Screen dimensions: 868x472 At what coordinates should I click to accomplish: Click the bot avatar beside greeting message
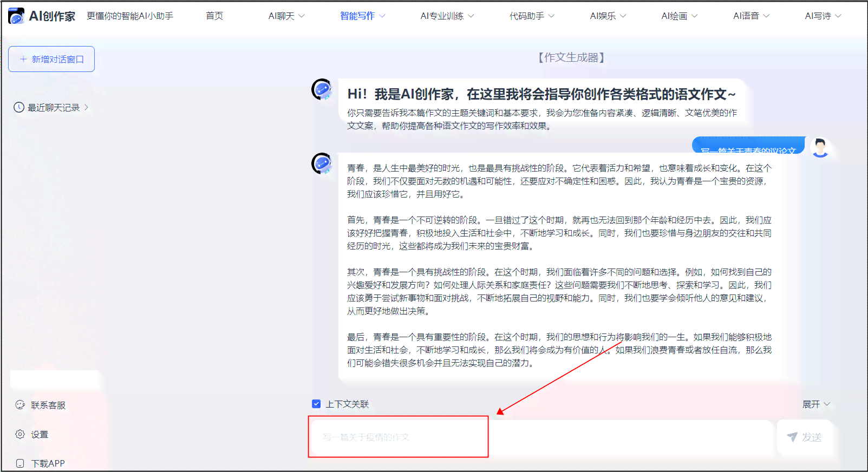point(322,89)
